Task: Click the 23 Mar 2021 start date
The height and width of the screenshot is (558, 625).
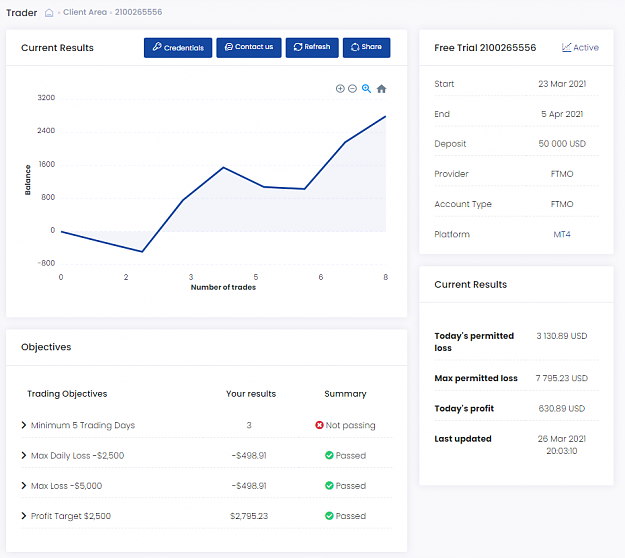Action: coord(562,84)
